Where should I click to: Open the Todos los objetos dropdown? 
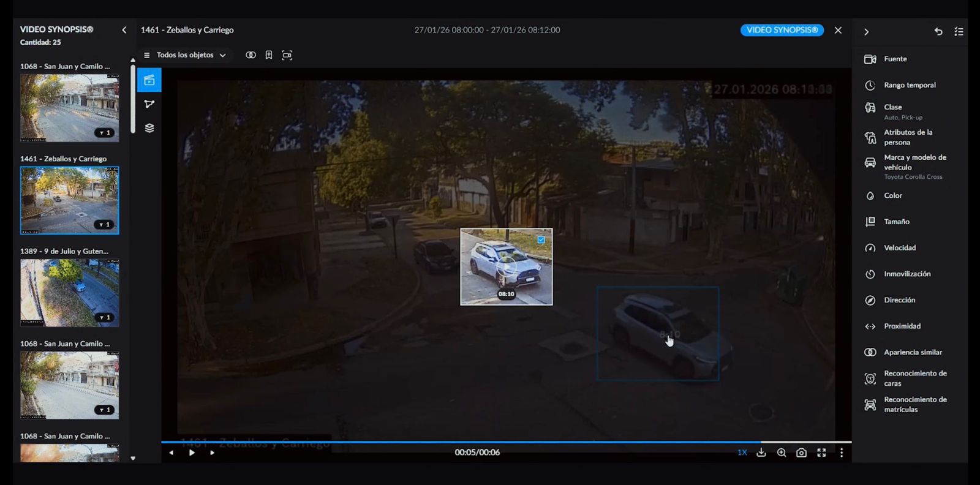(186, 55)
